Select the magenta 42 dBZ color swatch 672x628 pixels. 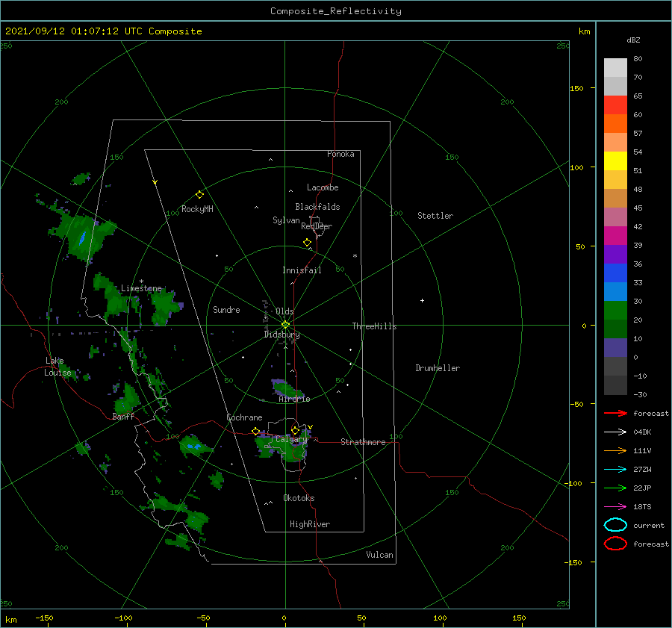click(615, 235)
